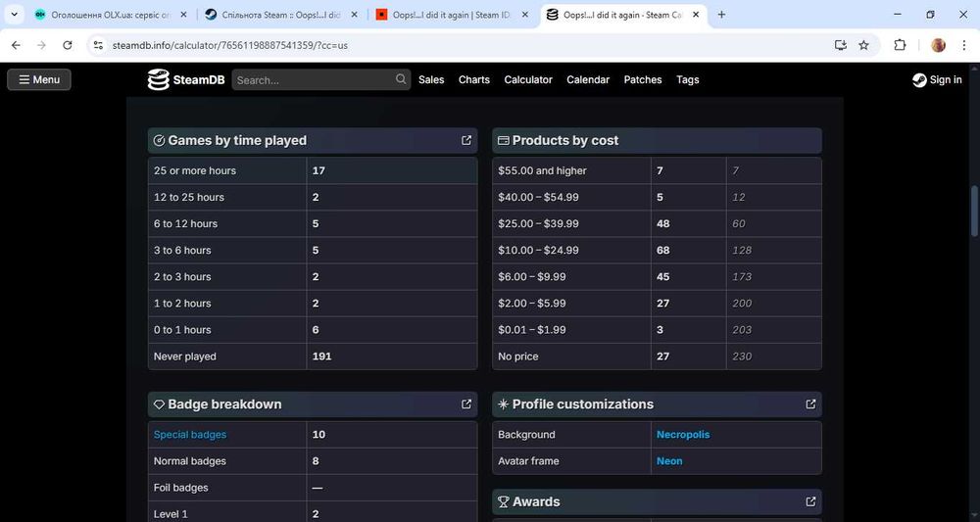Select the 'No price' row label
This screenshot has width=980, height=522.
point(518,356)
